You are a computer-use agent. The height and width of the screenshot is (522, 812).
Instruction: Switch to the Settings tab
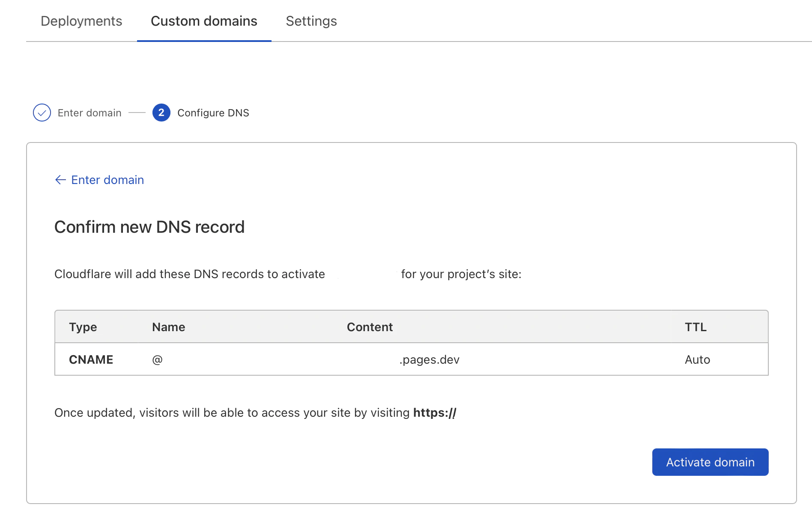click(311, 21)
